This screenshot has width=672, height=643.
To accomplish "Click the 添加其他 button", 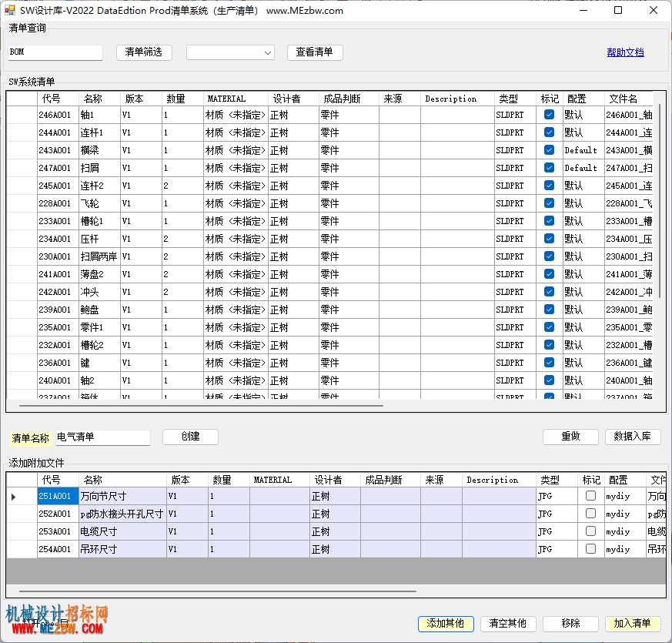I will [x=446, y=624].
